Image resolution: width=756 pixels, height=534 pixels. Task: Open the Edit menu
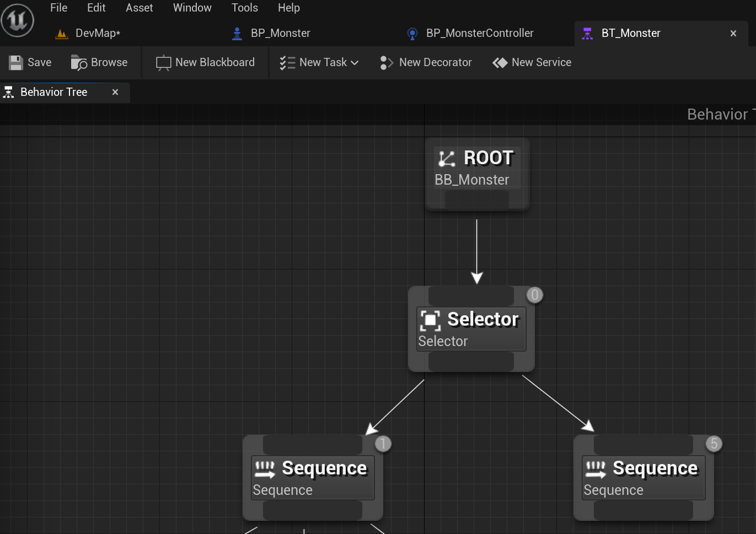[x=96, y=8]
